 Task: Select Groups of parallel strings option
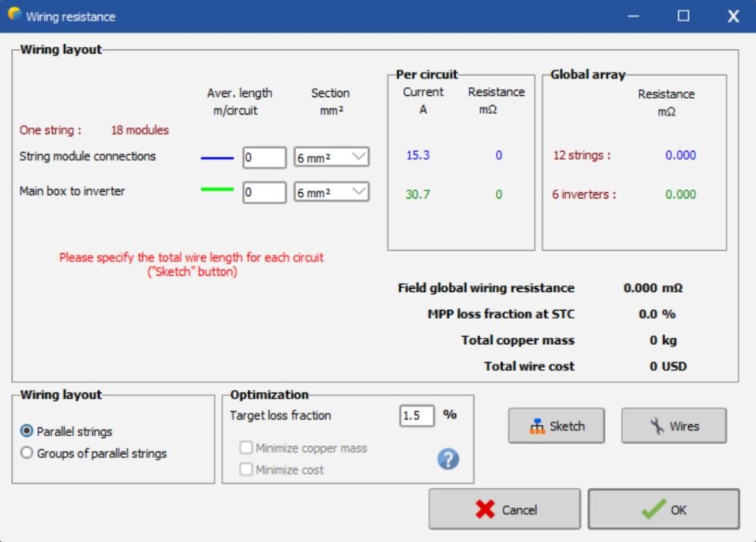coord(27,454)
